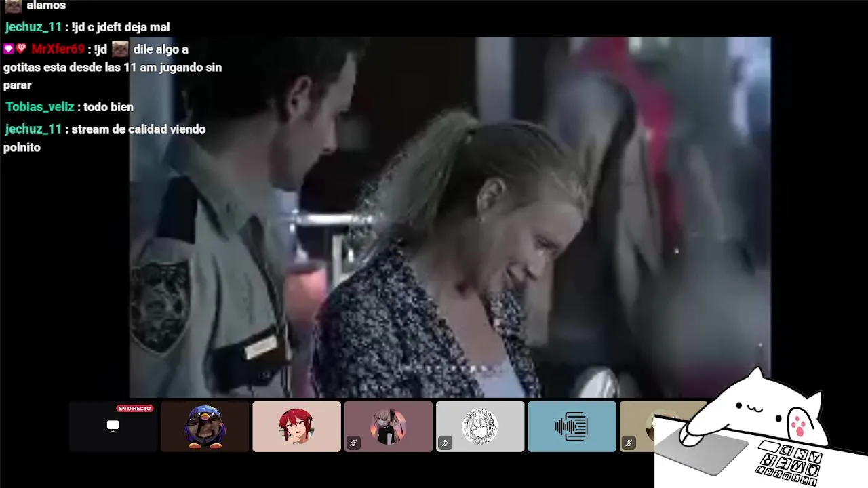The image size is (868, 488).
Task: Click chat text 'todo bien'
Action: [x=108, y=107]
